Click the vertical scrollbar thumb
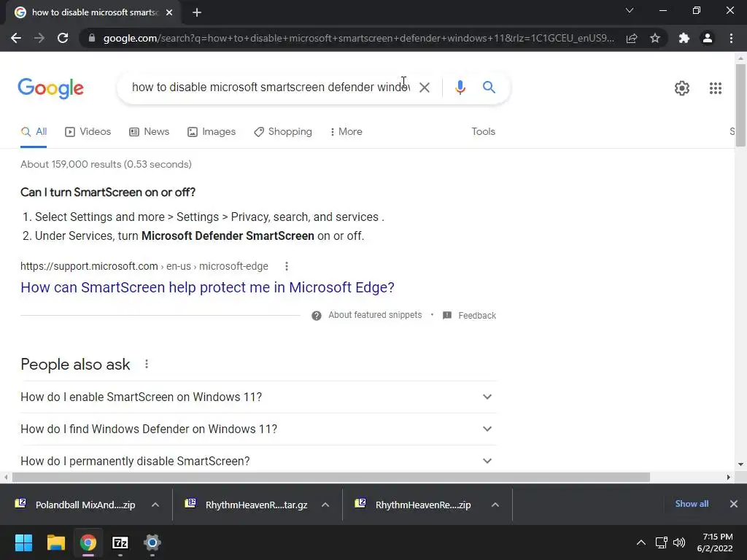Viewport: 747px width, 560px height. click(740, 105)
